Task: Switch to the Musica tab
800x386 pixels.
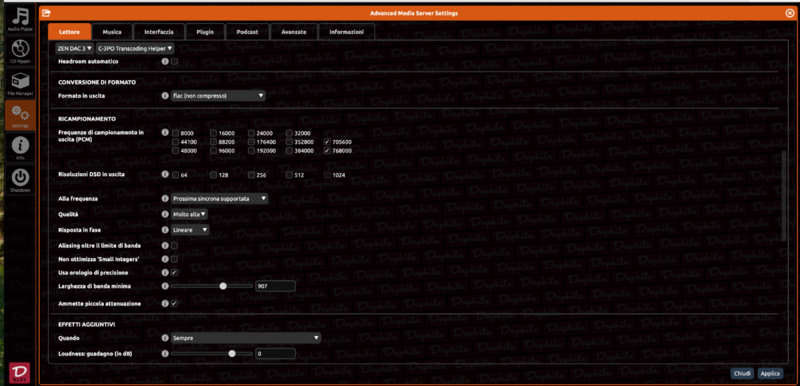Action: point(112,32)
